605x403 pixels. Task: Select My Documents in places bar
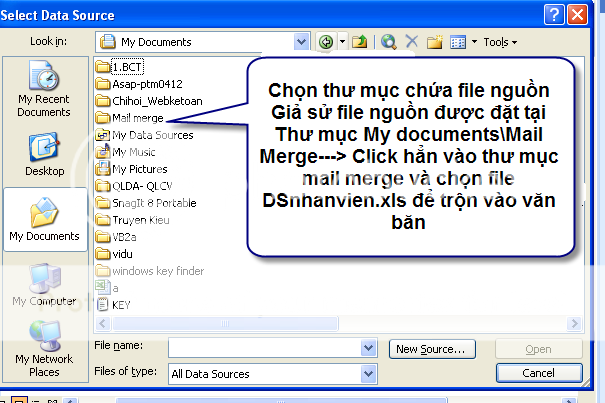[x=45, y=219]
